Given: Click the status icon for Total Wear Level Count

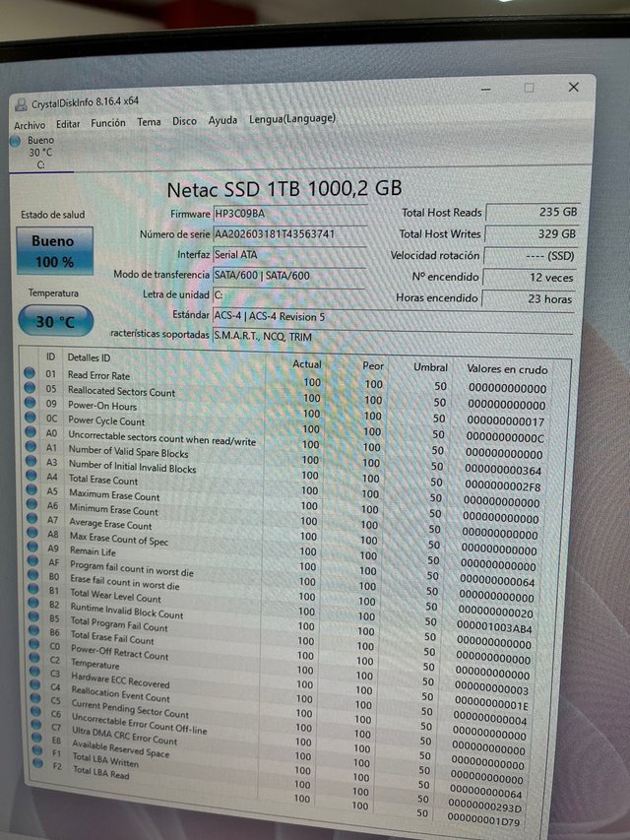Looking at the screenshot, I should pyautogui.click(x=33, y=589).
